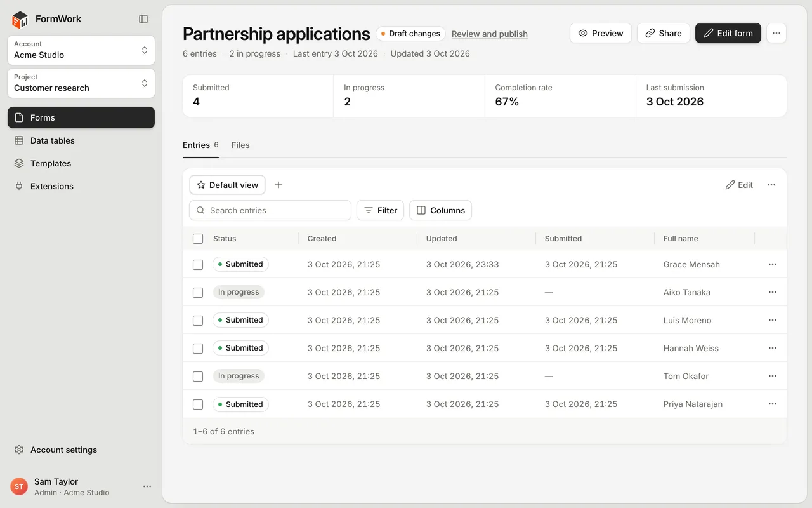Select the Default view tab
This screenshot has width=812, height=508.
click(227, 185)
